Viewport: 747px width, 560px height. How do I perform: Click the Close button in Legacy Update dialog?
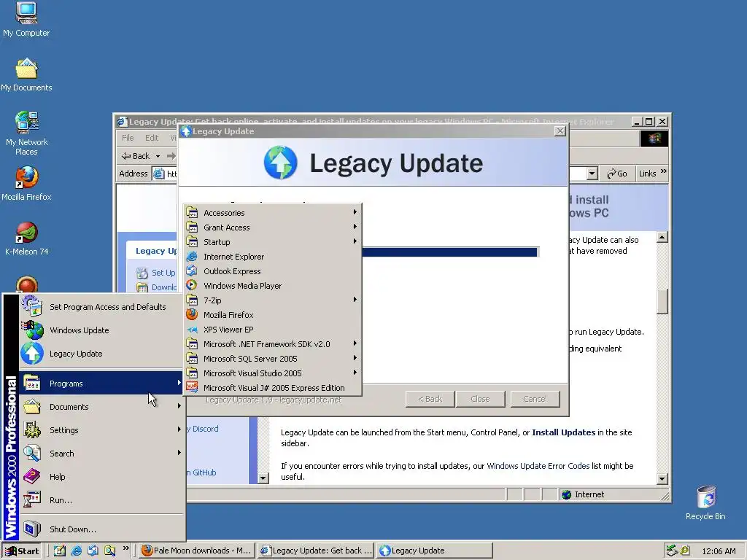(x=480, y=399)
